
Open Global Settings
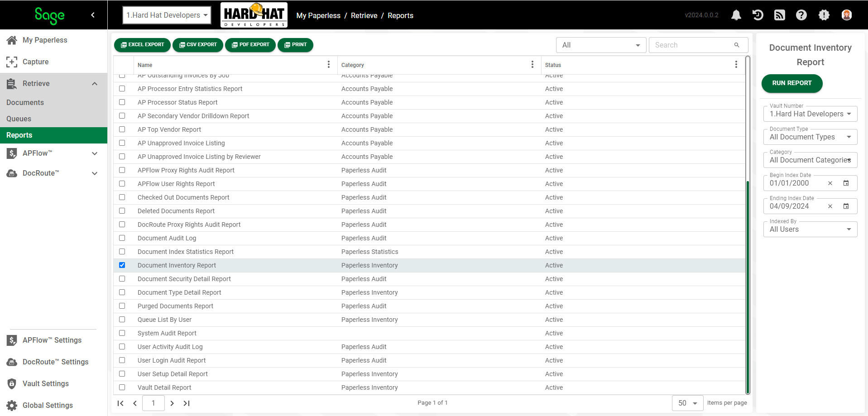coord(48,405)
